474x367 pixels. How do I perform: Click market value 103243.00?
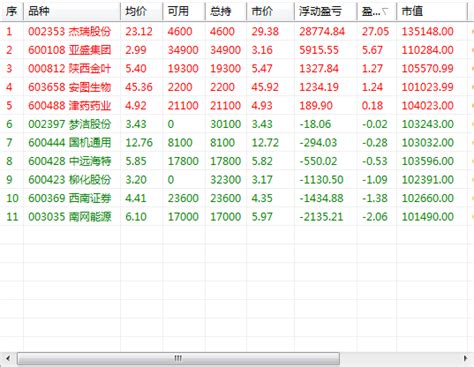point(428,124)
